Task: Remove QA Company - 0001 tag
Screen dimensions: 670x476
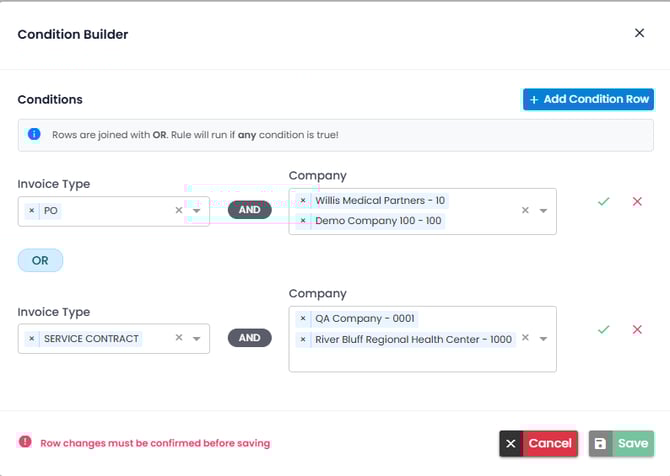Action: click(x=303, y=319)
